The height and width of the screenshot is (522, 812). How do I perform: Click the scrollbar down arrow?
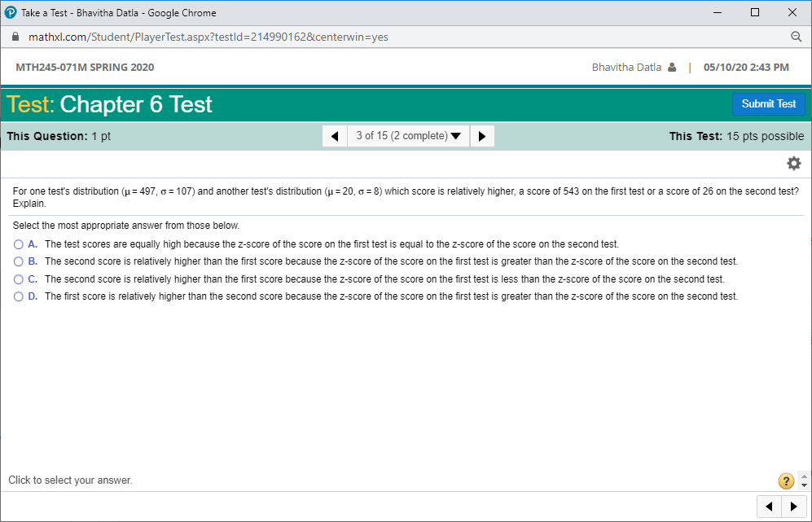[x=804, y=484]
